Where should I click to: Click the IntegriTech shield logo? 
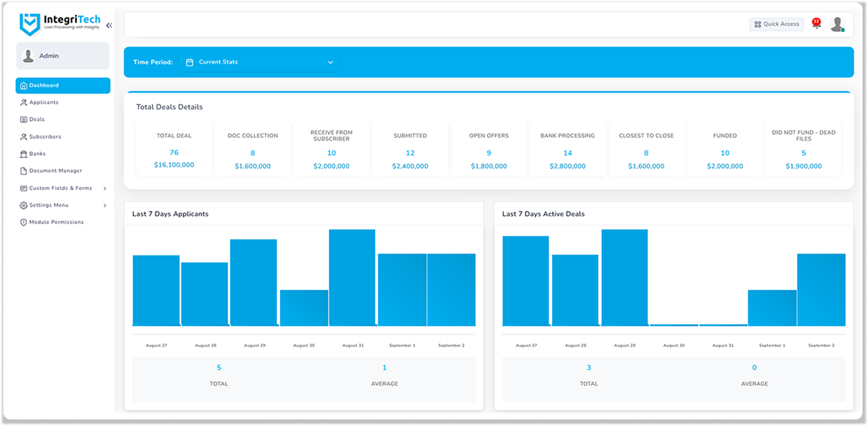click(29, 25)
